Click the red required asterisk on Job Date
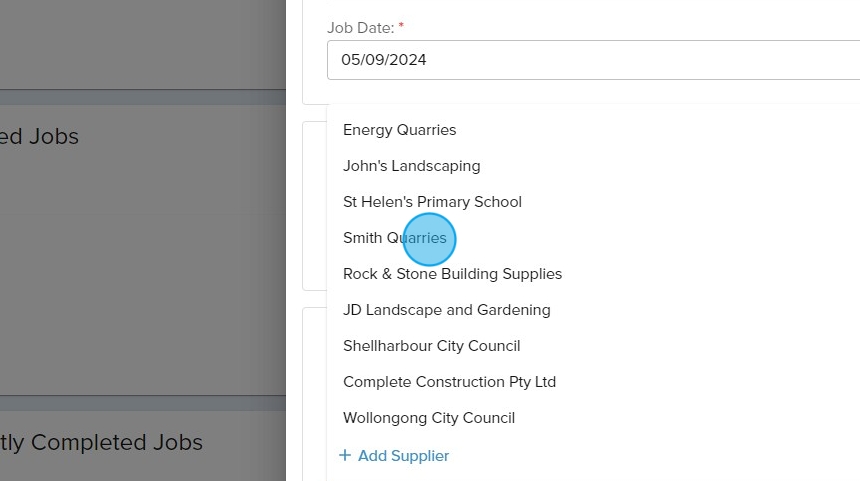This screenshot has width=860, height=481. [x=401, y=27]
